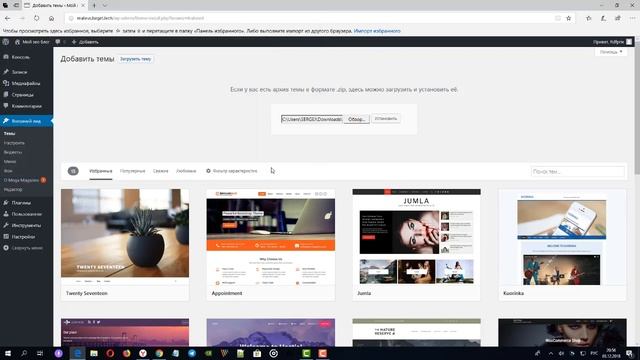Click the browser refresh icon
640x360 pixels.
click(37, 18)
